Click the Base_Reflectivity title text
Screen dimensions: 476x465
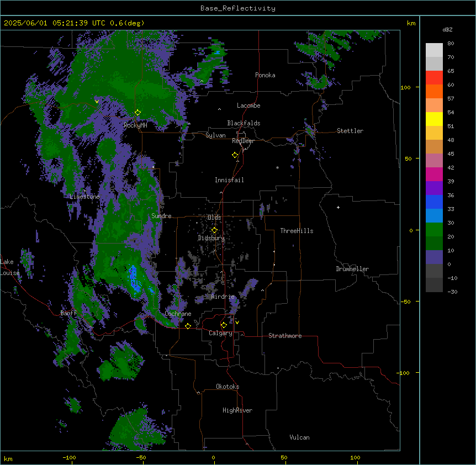238,8
